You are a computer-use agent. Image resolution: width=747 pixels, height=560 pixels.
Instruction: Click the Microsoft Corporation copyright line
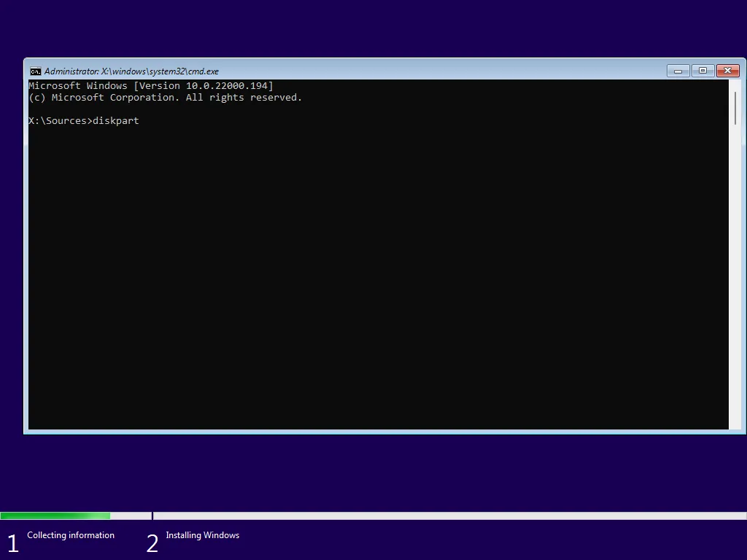point(165,97)
